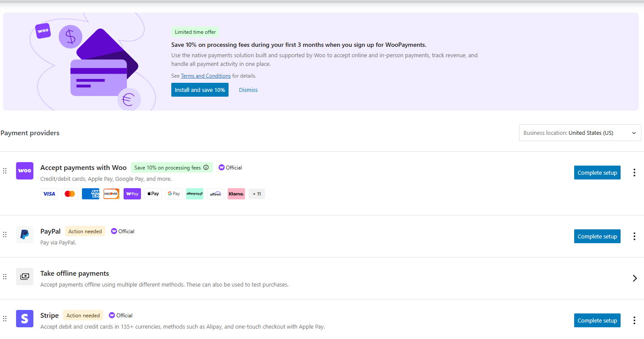Grab the drag handle beside PayPal
The image size is (644, 339).
pyautogui.click(x=5, y=235)
